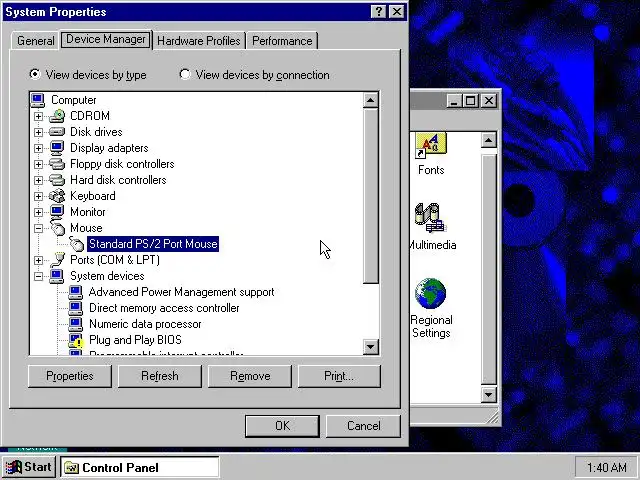The image size is (640, 480).
Task: Click the Standard PS/2 Port Mouse icon
Action: [76, 244]
